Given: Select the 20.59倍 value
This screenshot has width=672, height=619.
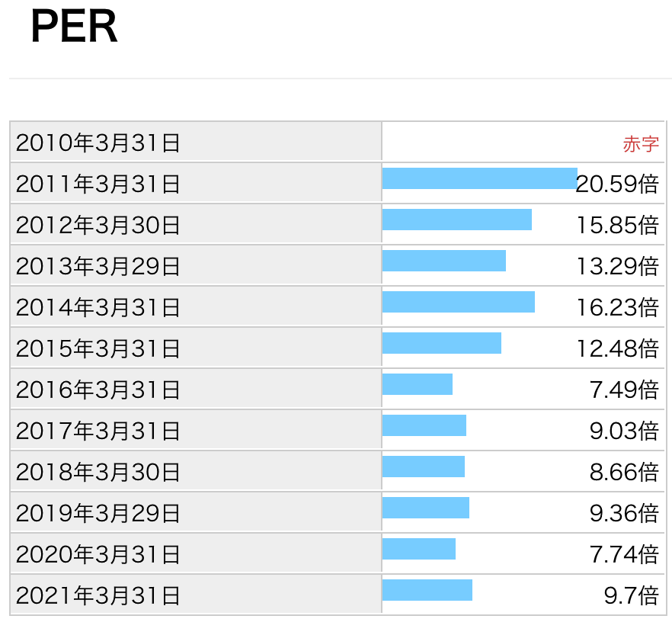Looking at the screenshot, I should (x=617, y=184).
